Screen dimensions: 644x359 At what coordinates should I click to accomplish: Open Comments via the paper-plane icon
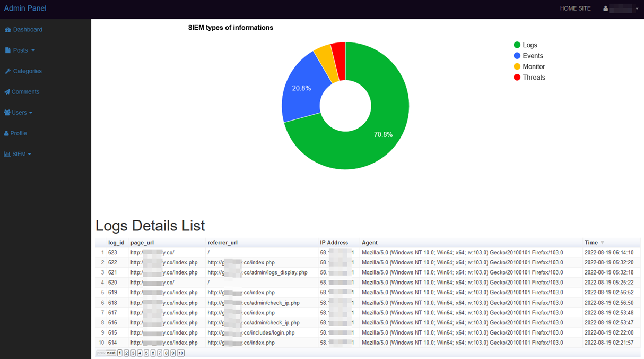(7, 92)
